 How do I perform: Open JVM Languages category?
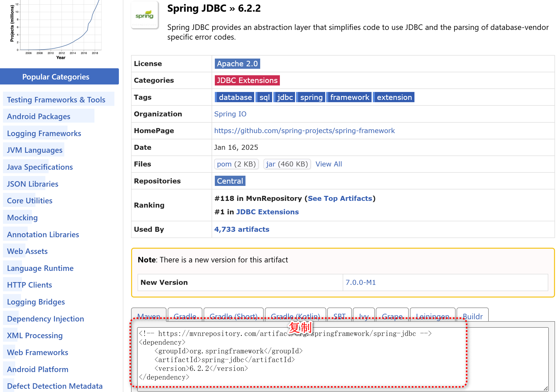(35, 150)
